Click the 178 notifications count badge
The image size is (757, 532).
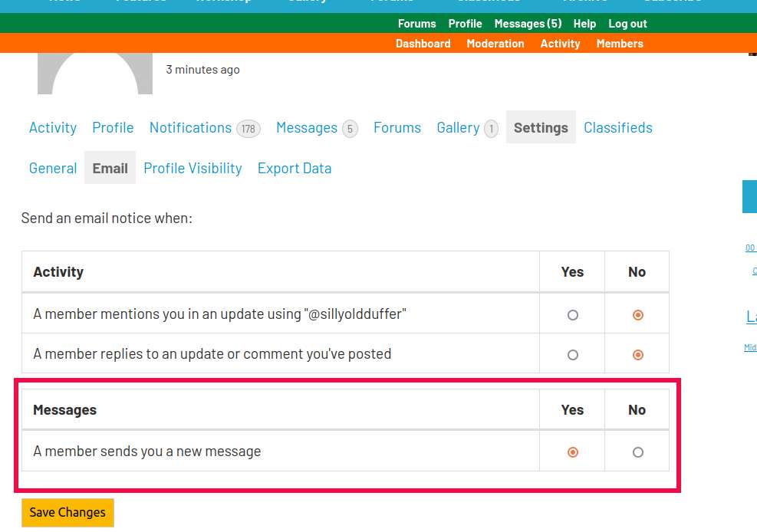click(248, 129)
